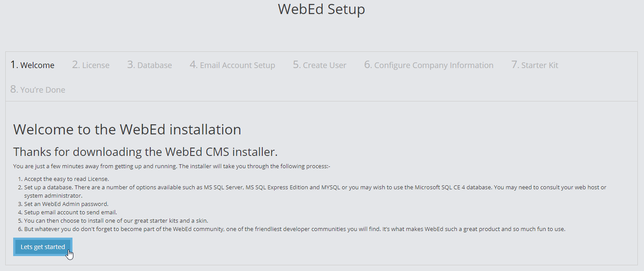Click the Welcome to the WebEd installation heading
The height and width of the screenshot is (271, 644).
coord(127,129)
